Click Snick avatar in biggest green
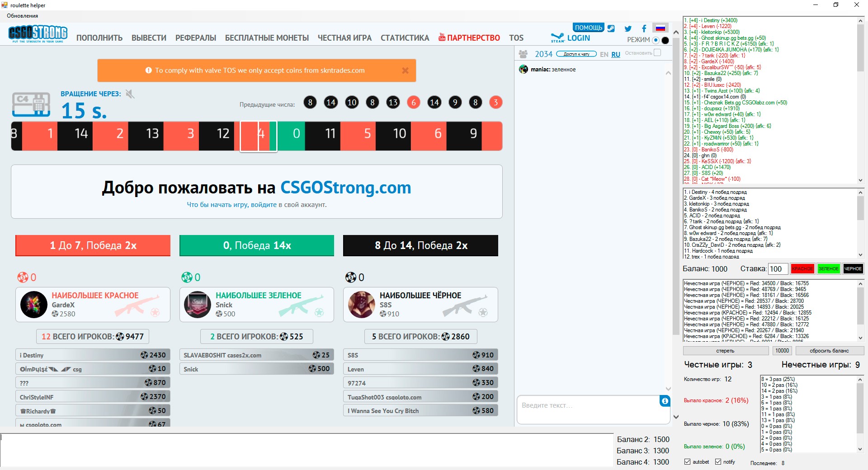Screen dimensions: 868x470 click(x=198, y=305)
